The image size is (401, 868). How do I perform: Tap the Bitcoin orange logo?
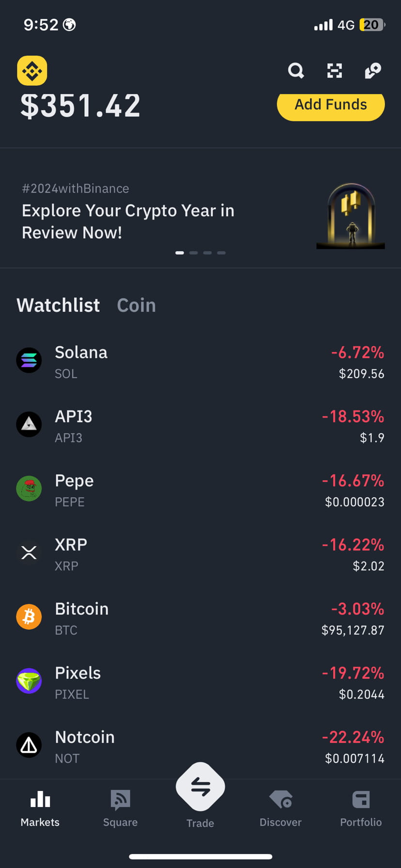(29, 617)
